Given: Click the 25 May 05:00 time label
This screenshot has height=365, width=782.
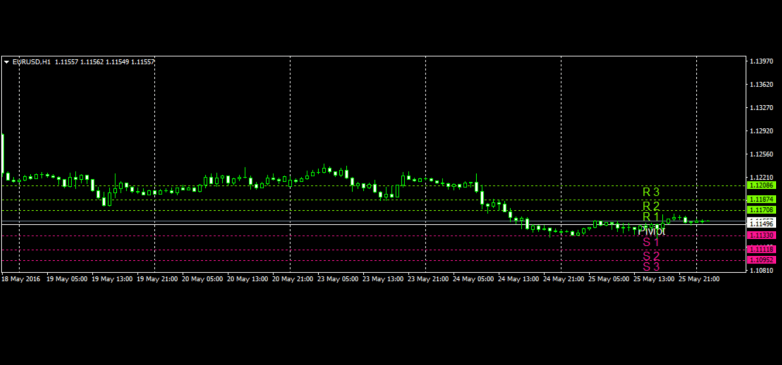Looking at the screenshot, I should (609, 279).
